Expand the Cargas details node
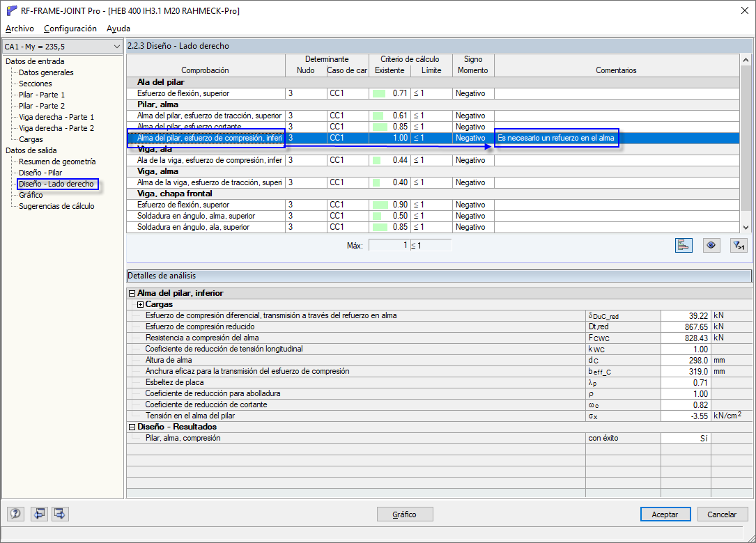Image resolution: width=756 pixels, height=543 pixels. 140,304
